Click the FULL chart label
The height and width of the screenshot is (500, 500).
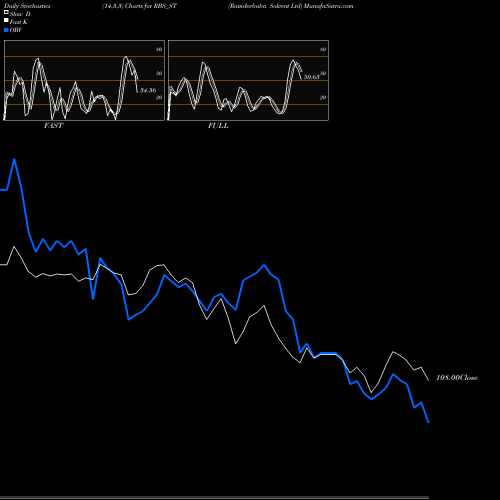218,126
